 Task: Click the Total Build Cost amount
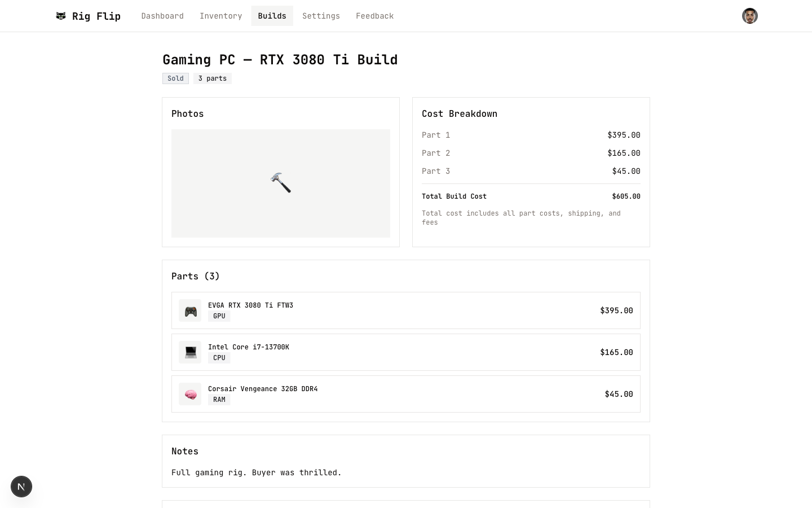coord(626,196)
